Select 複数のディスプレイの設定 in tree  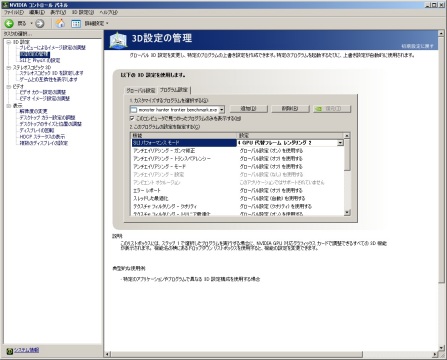(43, 143)
